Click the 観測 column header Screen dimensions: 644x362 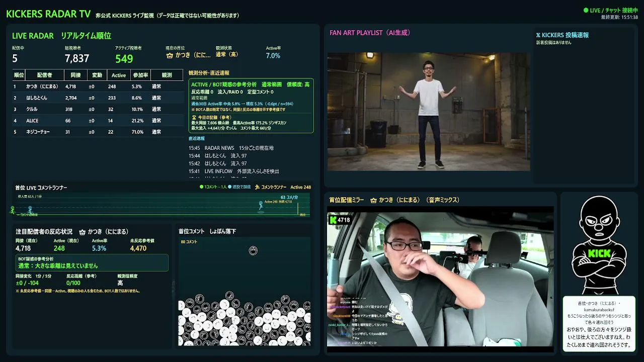click(167, 75)
